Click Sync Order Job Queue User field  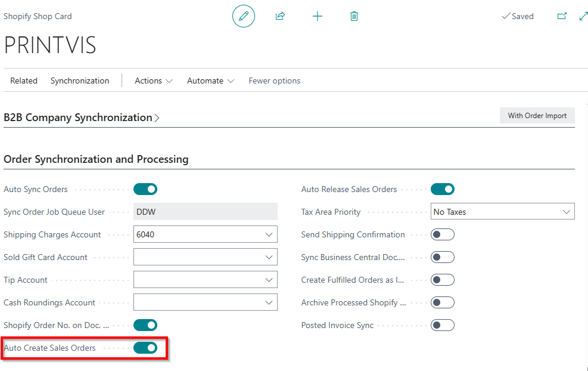(x=205, y=212)
